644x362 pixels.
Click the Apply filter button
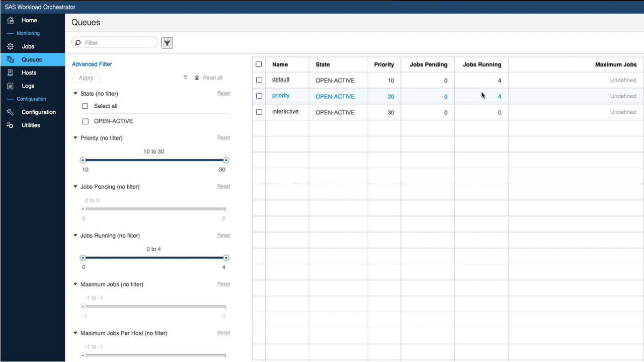(x=86, y=78)
